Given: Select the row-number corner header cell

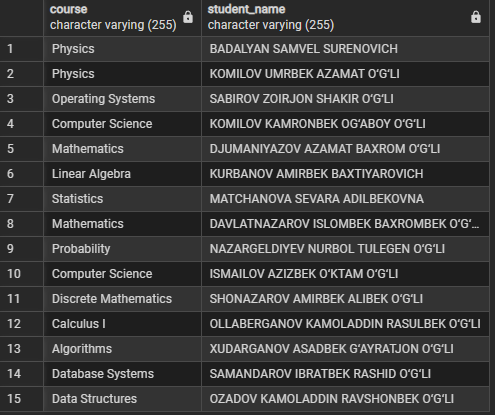Looking at the screenshot, I should 21,18.
